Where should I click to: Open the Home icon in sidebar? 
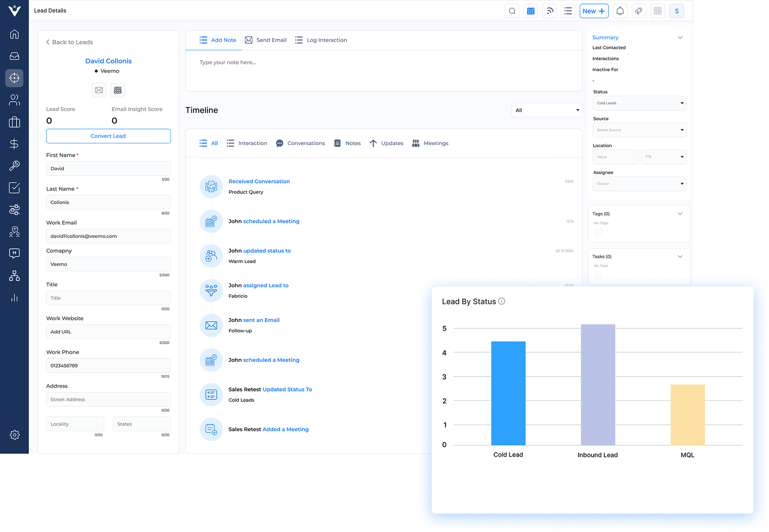tap(14, 34)
